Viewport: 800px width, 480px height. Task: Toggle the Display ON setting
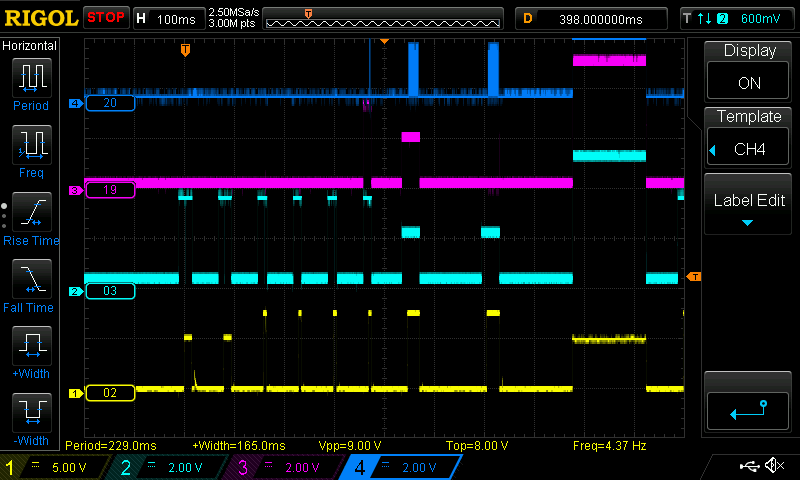749,70
